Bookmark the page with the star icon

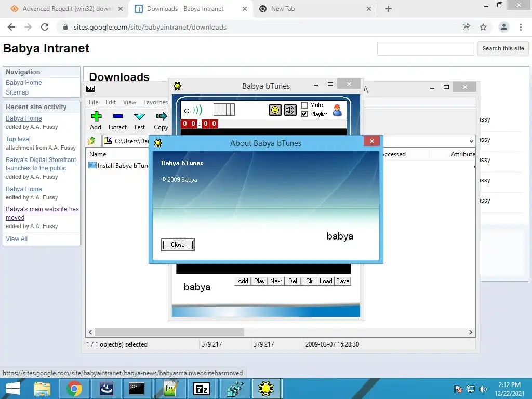pyautogui.click(x=483, y=27)
